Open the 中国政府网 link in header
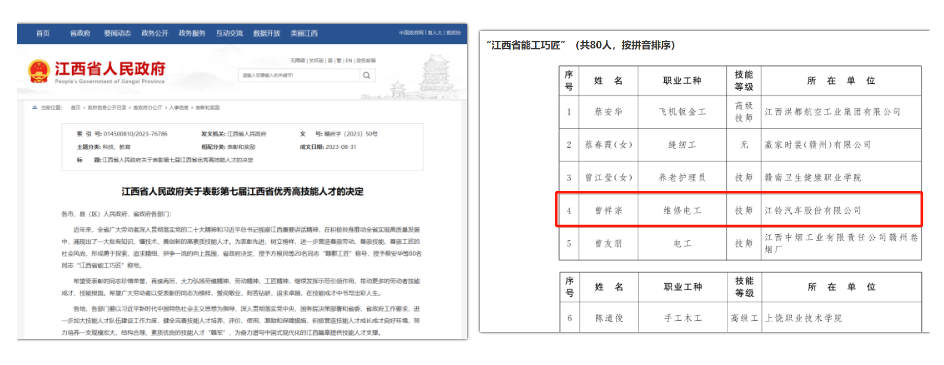The width and height of the screenshot is (944, 365). [411, 33]
